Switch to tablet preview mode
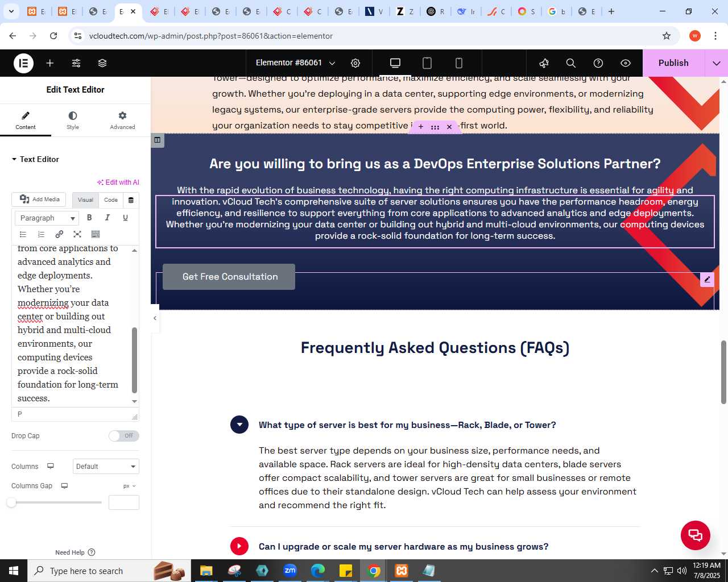Image resolution: width=728 pixels, height=582 pixels. tap(427, 63)
